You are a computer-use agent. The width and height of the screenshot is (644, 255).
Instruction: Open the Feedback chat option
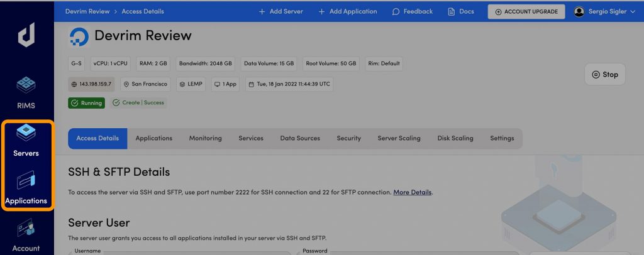point(412,11)
